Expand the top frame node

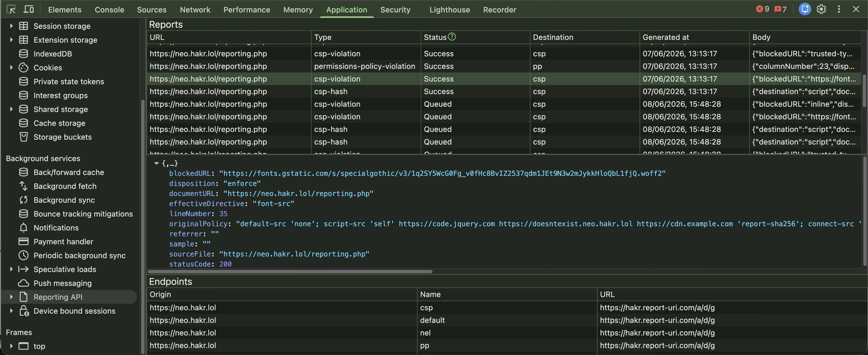pos(11,346)
